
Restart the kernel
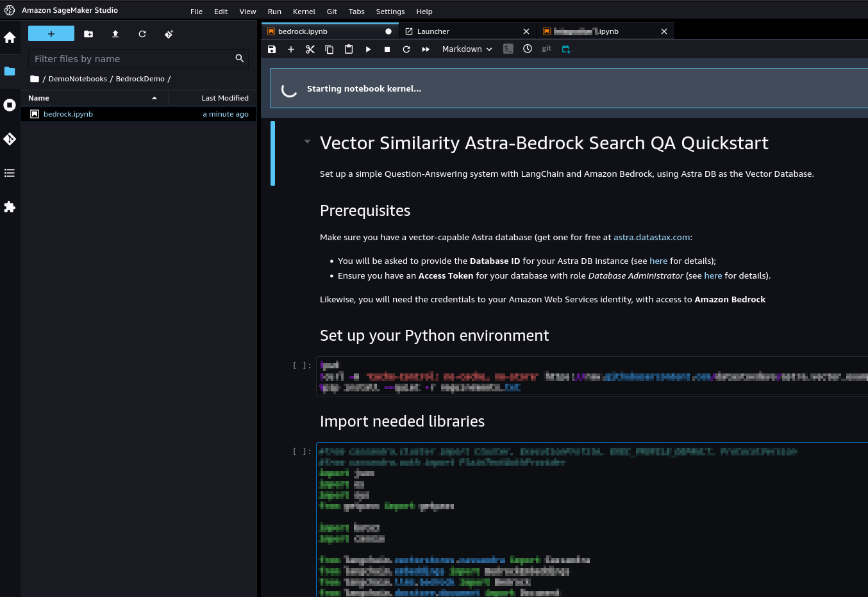pos(406,49)
